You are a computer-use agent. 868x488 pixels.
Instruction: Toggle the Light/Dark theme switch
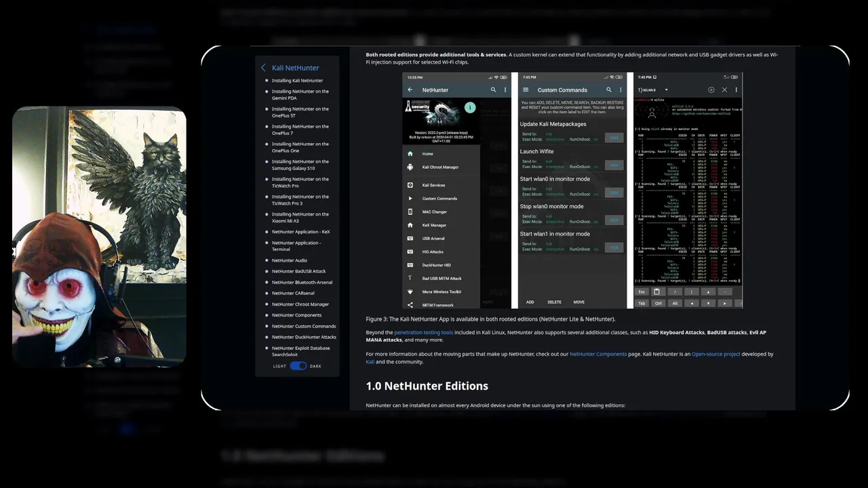(298, 366)
